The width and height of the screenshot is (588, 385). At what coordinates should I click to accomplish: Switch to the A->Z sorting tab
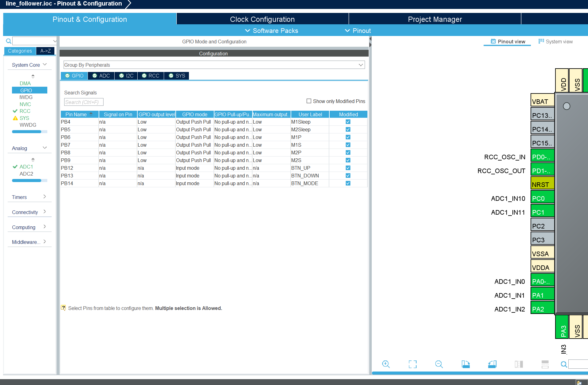(x=45, y=51)
